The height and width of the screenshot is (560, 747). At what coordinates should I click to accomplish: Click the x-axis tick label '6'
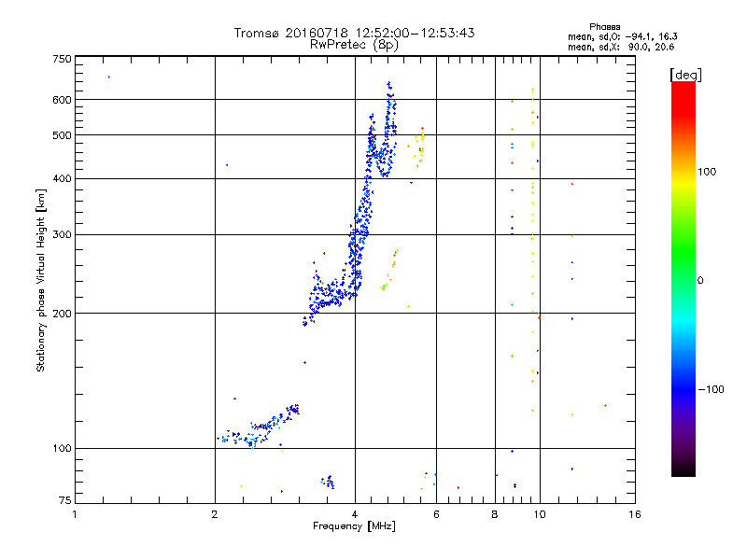(x=436, y=514)
